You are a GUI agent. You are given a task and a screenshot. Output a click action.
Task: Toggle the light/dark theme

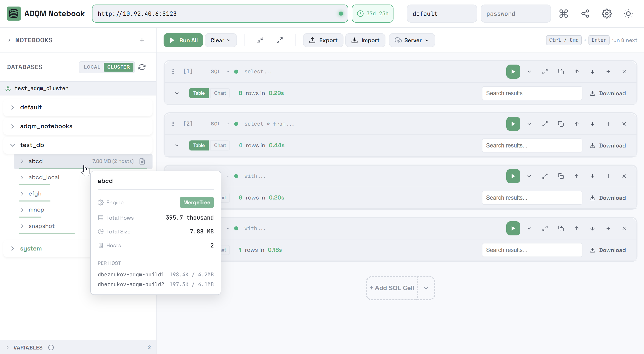click(628, 14)
